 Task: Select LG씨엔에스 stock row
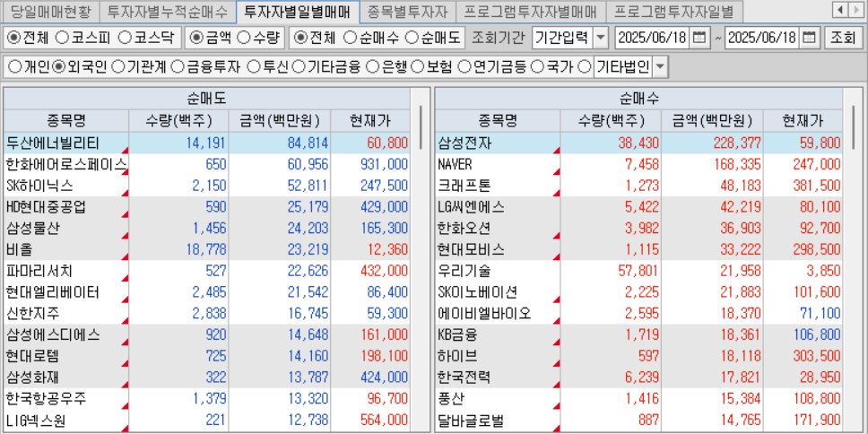pos(639,207)
